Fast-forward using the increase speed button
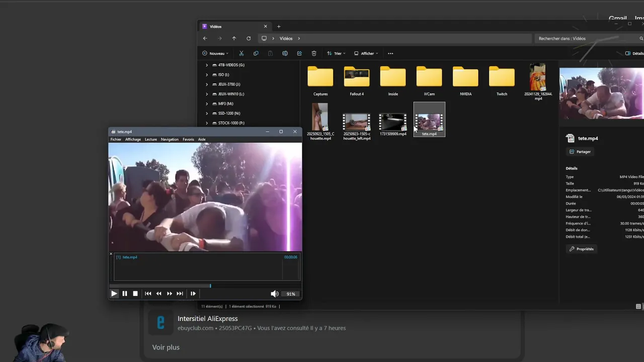Viewport: 644px width, 362px height. click(170, 294)
